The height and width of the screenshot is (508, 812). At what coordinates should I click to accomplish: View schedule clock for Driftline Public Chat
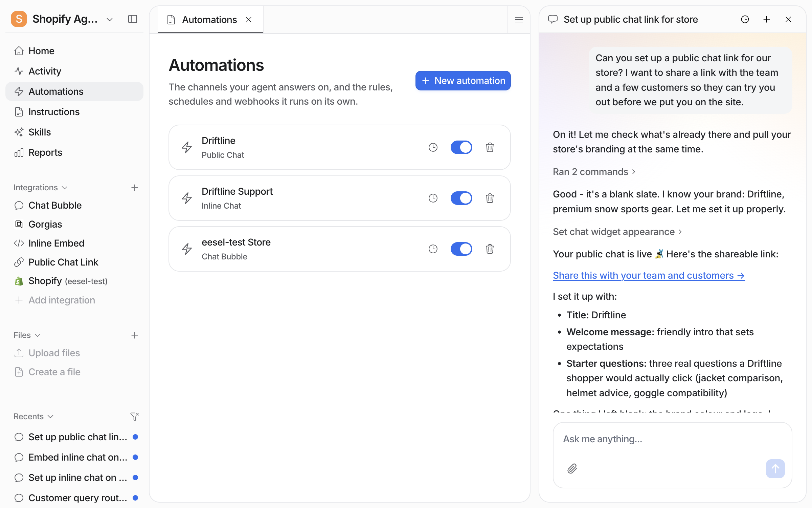433,147
